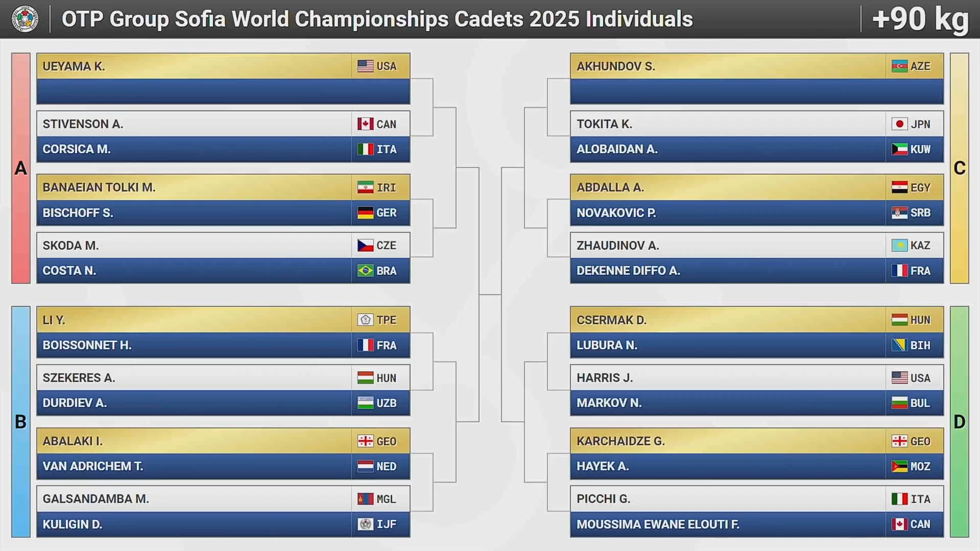Click the IJF flag icon beside Kuligin D.
Viewport: 980px width, 551px height.
(365, 524)
